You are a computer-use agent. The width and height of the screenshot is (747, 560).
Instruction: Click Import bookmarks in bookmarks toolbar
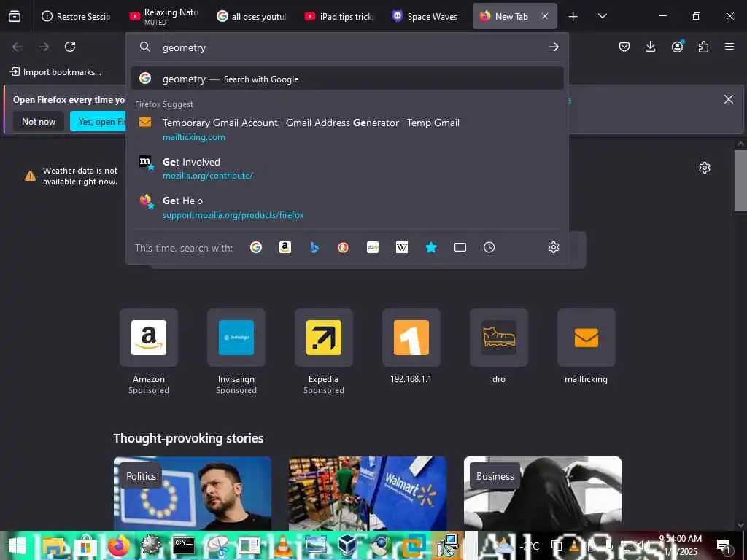coord(55,72)
